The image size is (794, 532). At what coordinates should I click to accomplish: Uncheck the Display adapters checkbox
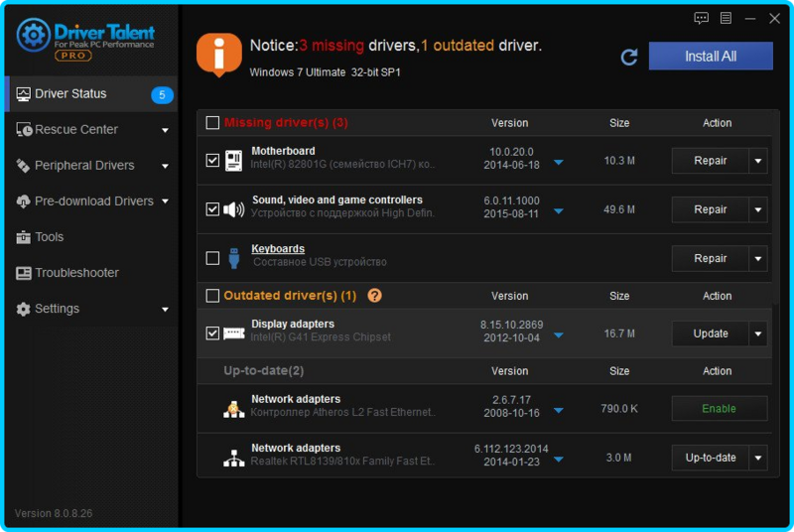pos(212,333)
